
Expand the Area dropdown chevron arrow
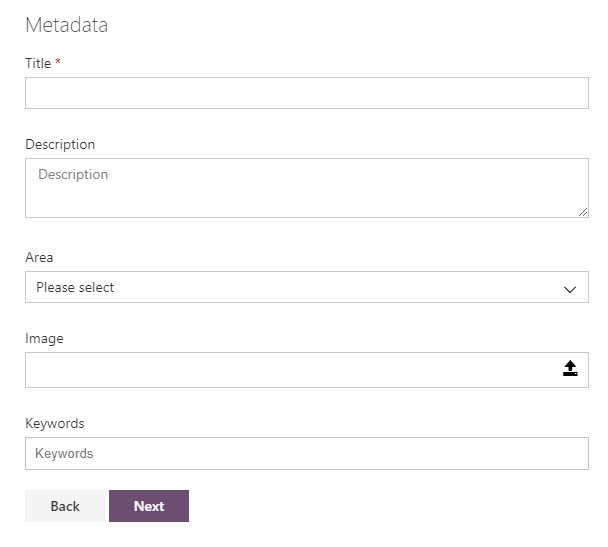tap(570, 289)
